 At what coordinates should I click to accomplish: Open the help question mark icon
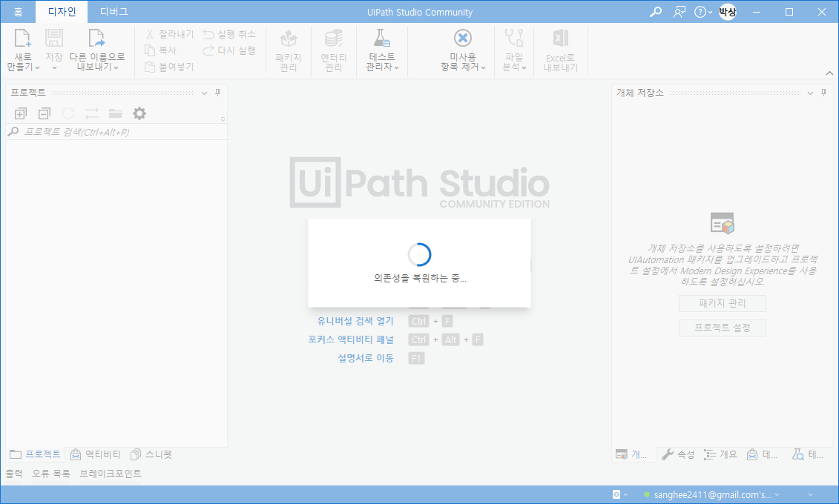[700, 12]
